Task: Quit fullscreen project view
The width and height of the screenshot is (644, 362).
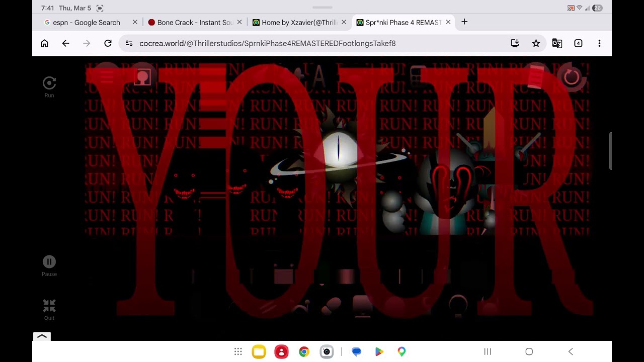Action: 49,306
